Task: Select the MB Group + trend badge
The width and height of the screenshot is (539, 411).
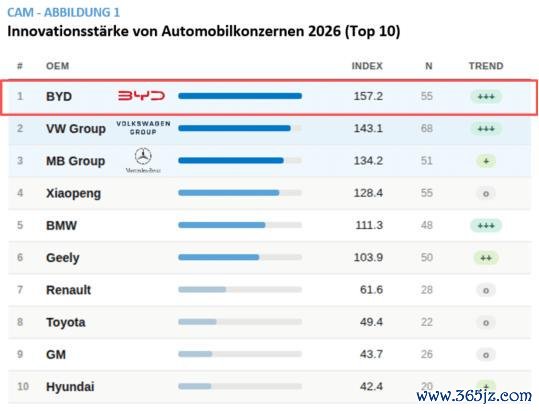Action: [x=486, y=161]
